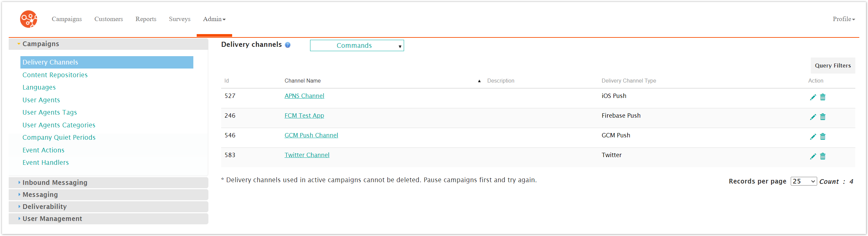This screenshot has width=868, height=236.
Task: Expand the Deliverability section
Action: point(44,206)
